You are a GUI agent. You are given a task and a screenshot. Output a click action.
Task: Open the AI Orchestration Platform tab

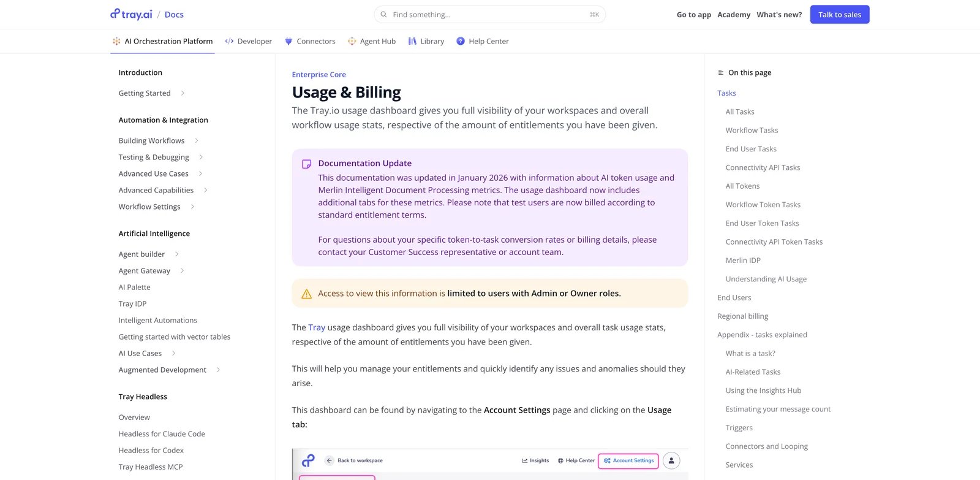162,41
